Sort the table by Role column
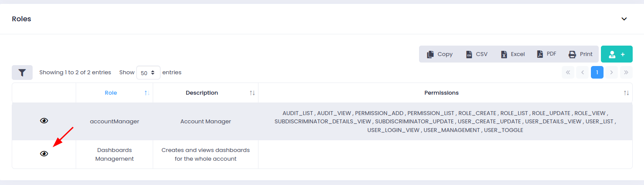This screenshot has width=644, height=185. pos(111,93)
